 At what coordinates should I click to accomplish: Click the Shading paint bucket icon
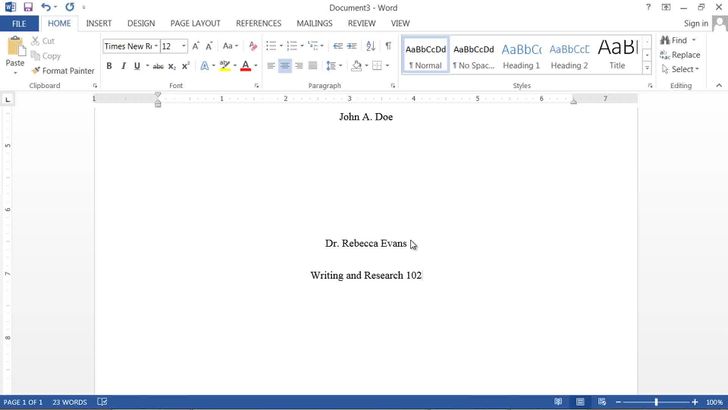tap(356, 66)
